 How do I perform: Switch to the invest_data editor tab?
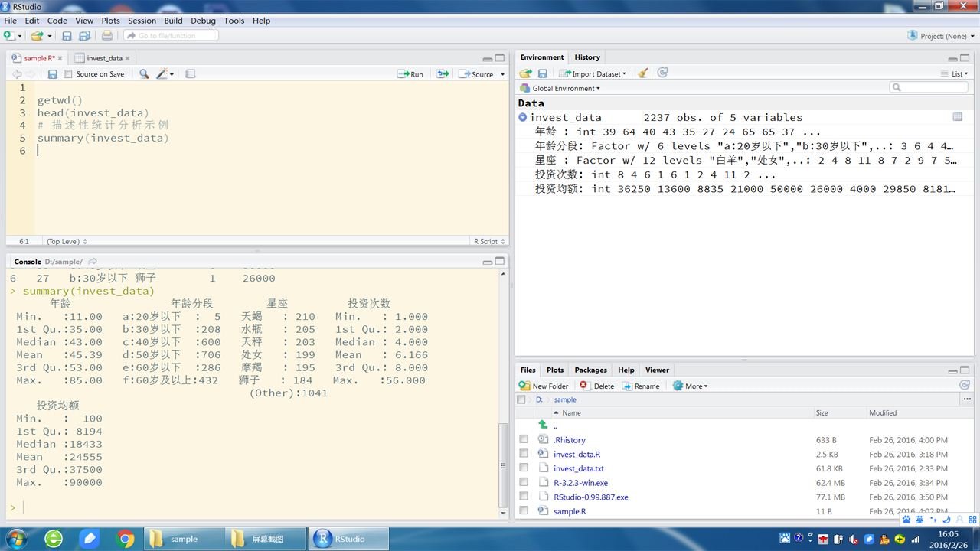[104, 58]
